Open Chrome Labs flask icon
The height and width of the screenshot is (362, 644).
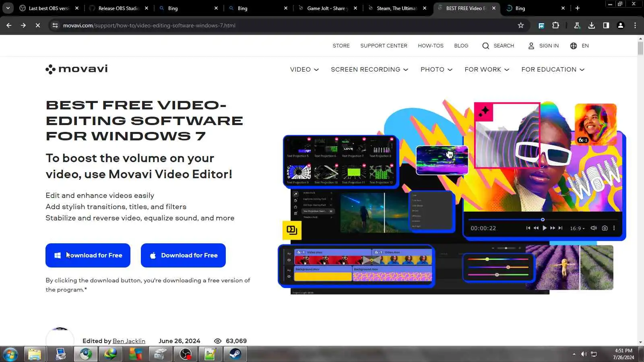tap(577, 25)
